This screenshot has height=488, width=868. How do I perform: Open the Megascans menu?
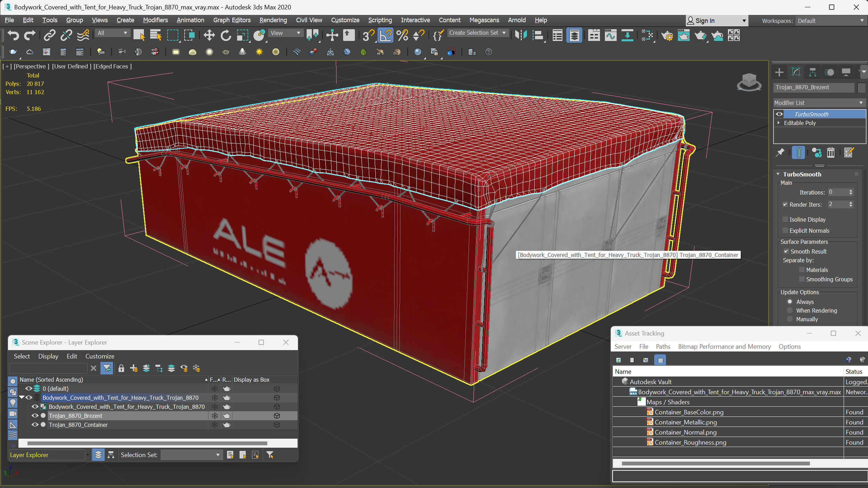tap(484, 20)
